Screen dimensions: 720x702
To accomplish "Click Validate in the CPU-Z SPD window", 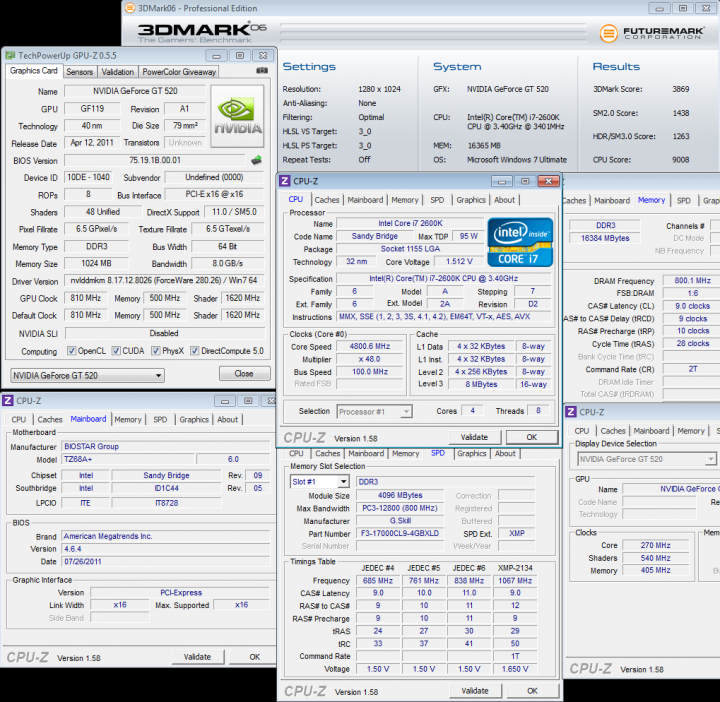I will [x=475, y=691].
